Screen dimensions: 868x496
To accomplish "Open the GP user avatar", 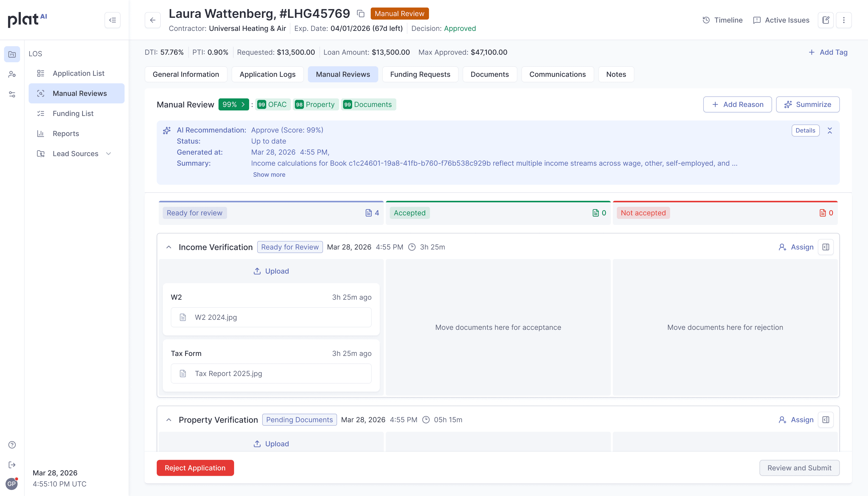I will click(12, 484).
